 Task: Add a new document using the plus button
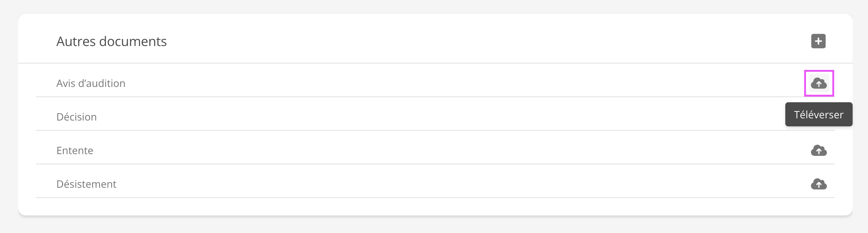[818, 41]
